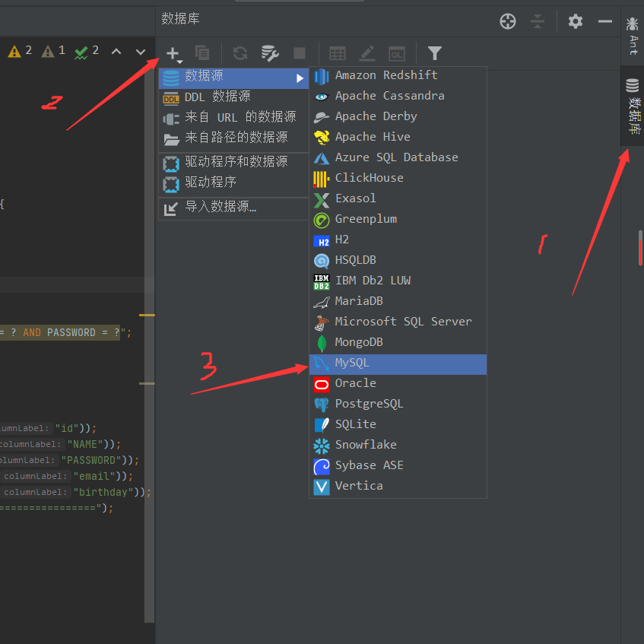644x644 pixels.
Task: Choose Greenplum data source
Action: (x=398, y=220)
